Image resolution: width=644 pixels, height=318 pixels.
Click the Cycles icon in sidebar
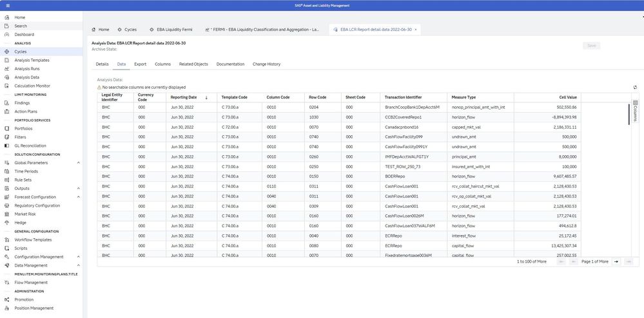coord(6,51)
